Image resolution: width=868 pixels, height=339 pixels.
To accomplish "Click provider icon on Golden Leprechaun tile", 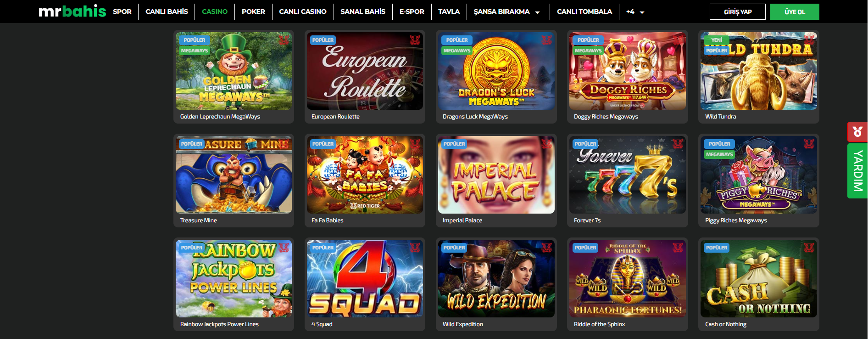I will point(284,40).
